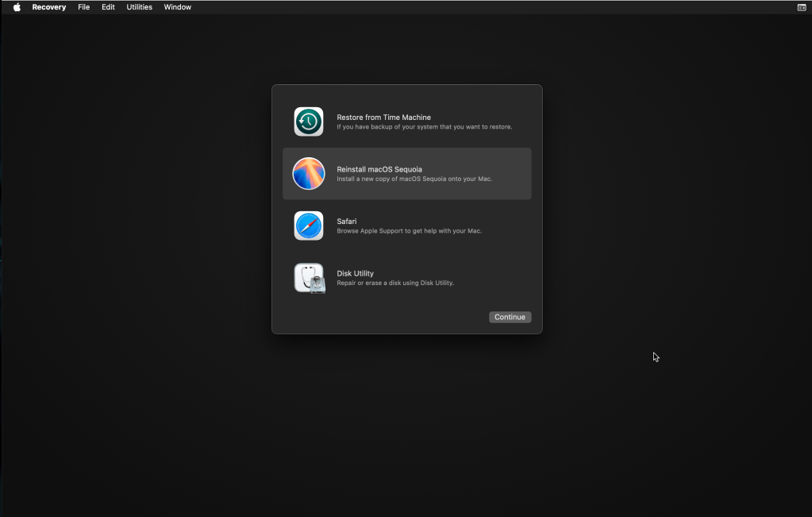Choose the 'Safari' option title

click(346, 222)
